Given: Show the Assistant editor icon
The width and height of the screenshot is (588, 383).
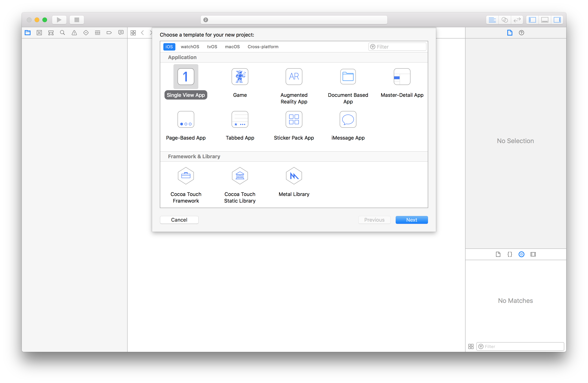Looking at the screenshot, I should [x=505, y=20].
